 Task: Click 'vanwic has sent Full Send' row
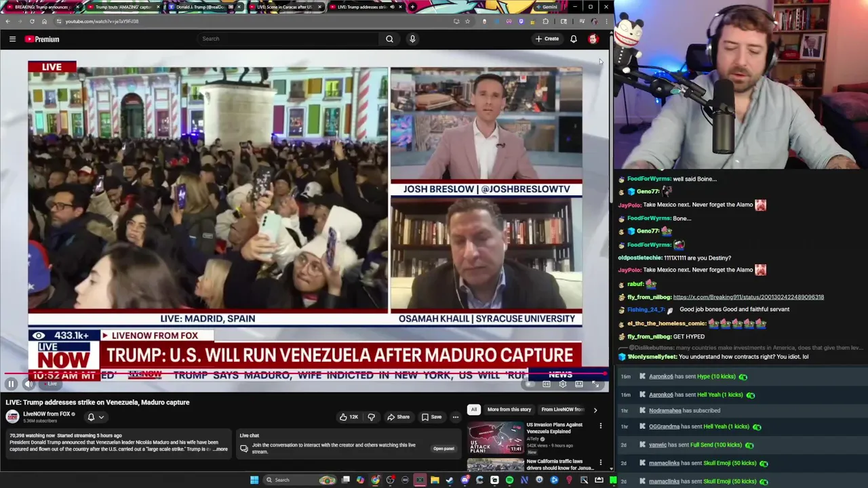(x=741, y=445)
